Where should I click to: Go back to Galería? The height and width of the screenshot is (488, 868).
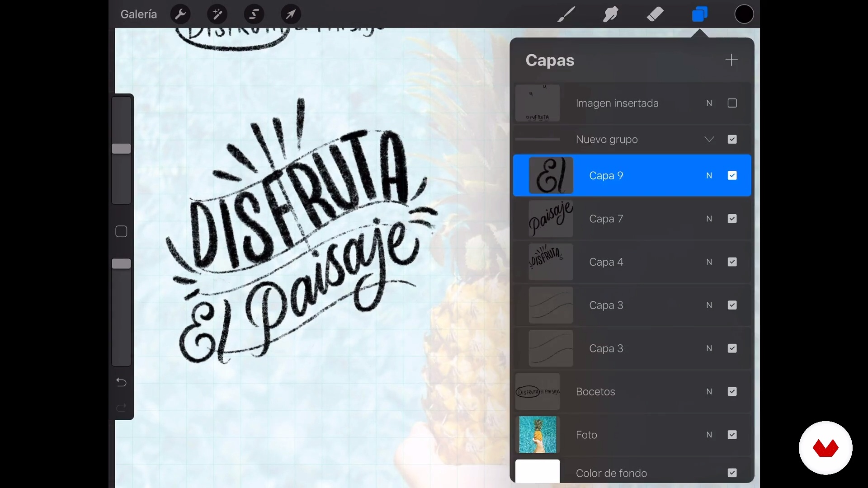pos(138,14)
